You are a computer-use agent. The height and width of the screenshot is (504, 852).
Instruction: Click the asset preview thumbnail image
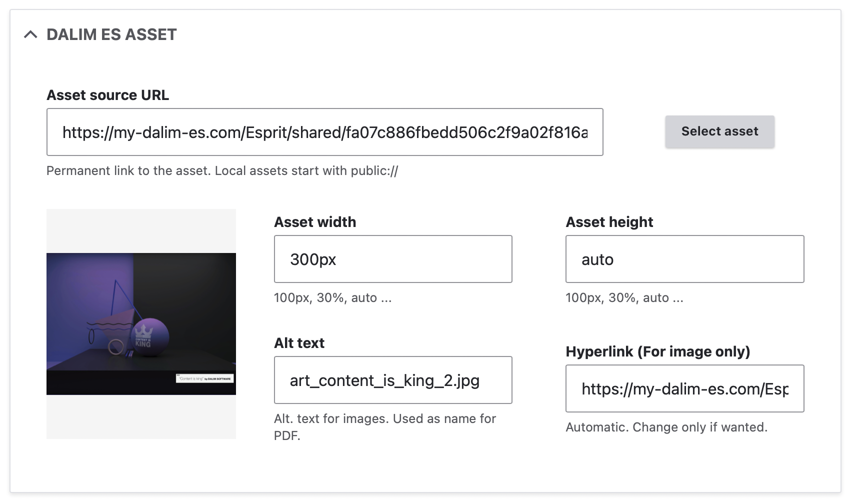click(141, 324)
